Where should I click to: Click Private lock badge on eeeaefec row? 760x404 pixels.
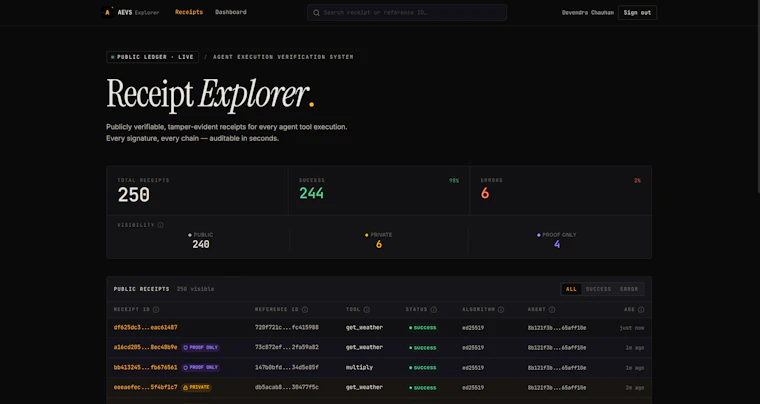(196, 388)
